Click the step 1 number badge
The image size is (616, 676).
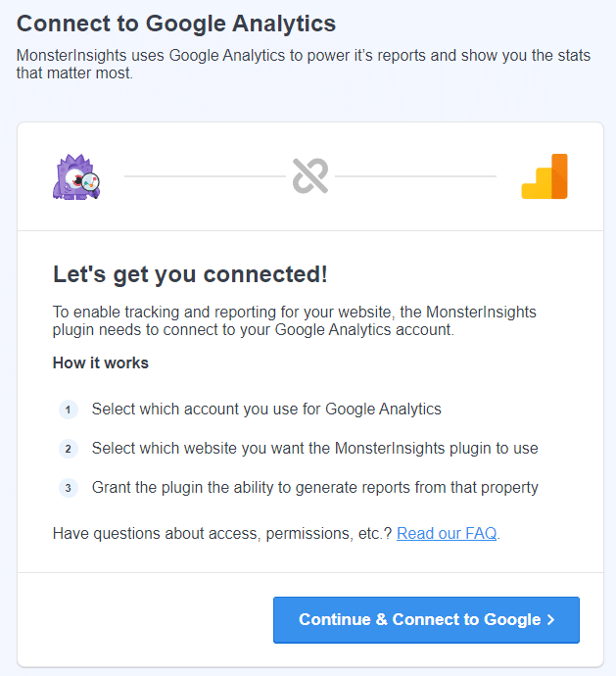coord(69,410)
